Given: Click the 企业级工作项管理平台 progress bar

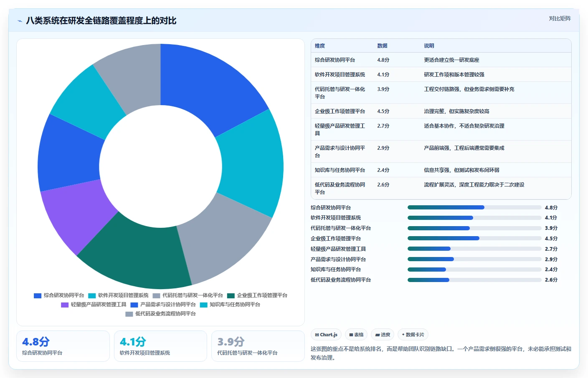Looking at the screenshot, I should pyautogui.click(x=474, y=238).
